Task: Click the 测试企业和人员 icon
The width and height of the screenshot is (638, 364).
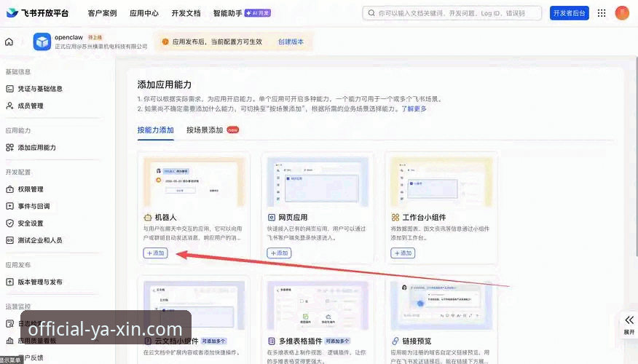Action: click(x=9, y=240)
